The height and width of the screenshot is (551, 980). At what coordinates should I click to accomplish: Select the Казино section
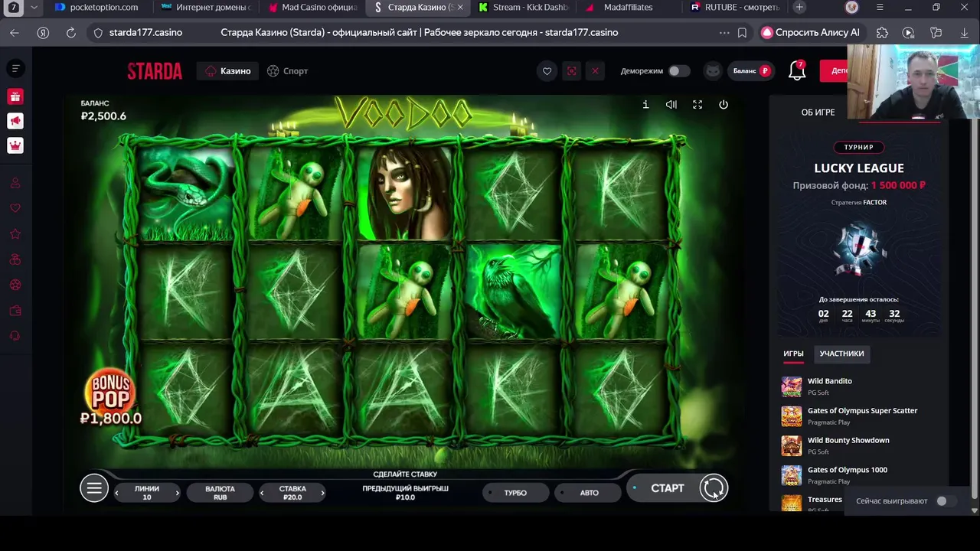[x=228, y=71]
